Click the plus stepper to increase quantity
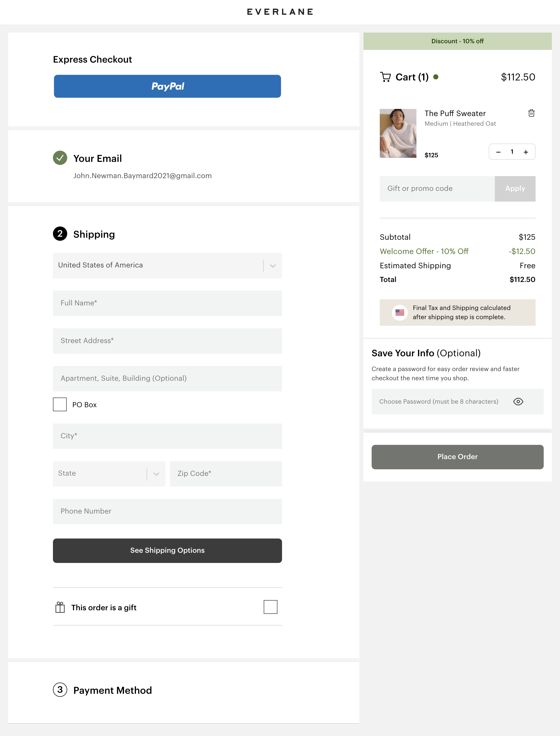This screenshot has height=736, width=560. (526, 152)
